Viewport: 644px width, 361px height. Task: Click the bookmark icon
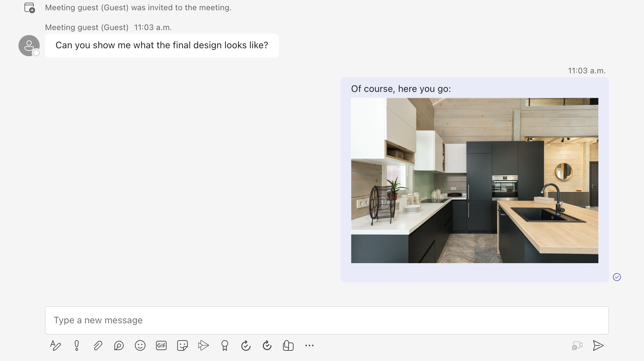[224, 345]
